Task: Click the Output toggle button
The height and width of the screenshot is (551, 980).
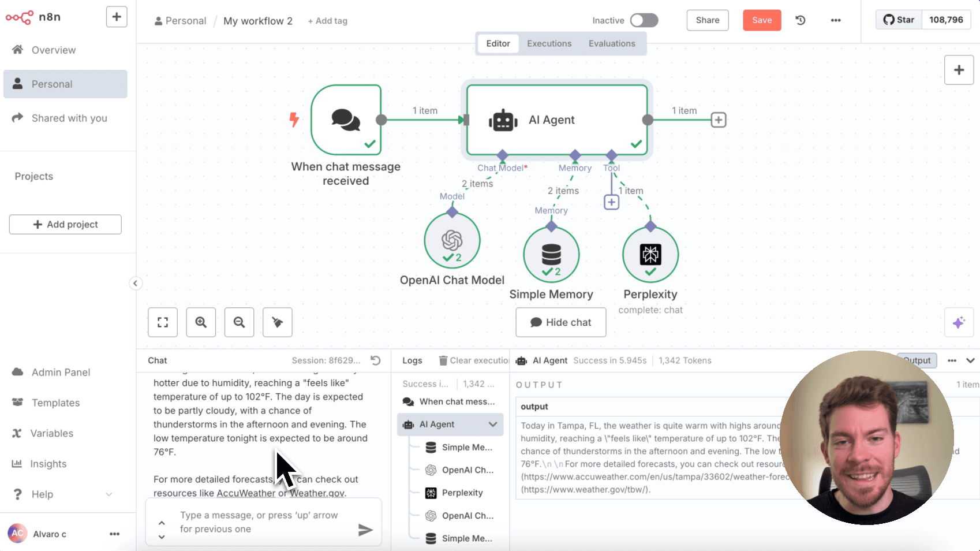Action: [x=917, y=360]
